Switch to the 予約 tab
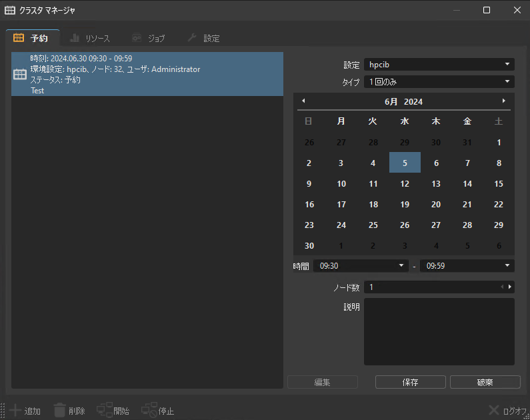The height and width of the screenshot is (420, 530). pos(33,38)
